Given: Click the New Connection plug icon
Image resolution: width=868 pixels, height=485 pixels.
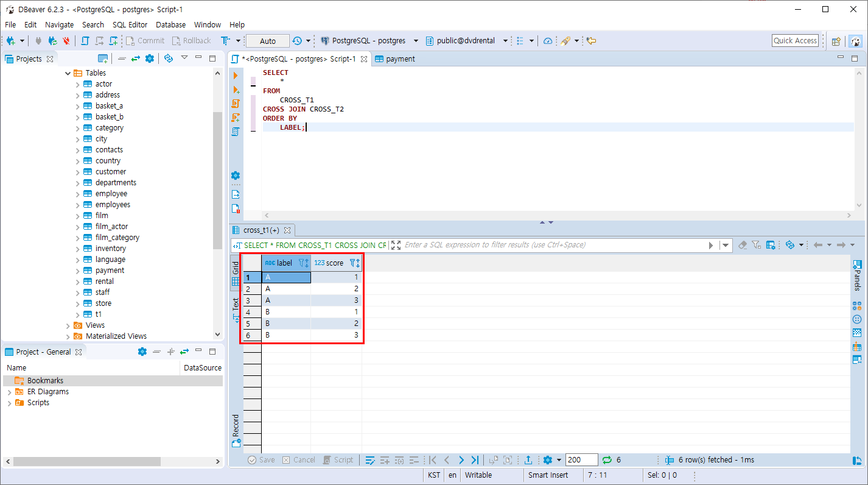Looking at the screenshot, I should [x=11, y=41].
